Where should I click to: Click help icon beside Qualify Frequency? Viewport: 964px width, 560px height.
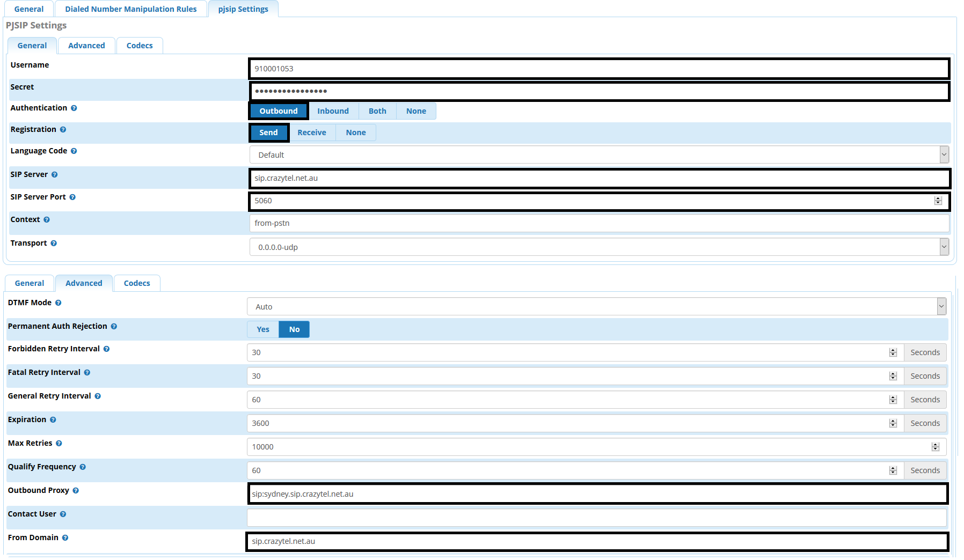click(83, 467)
